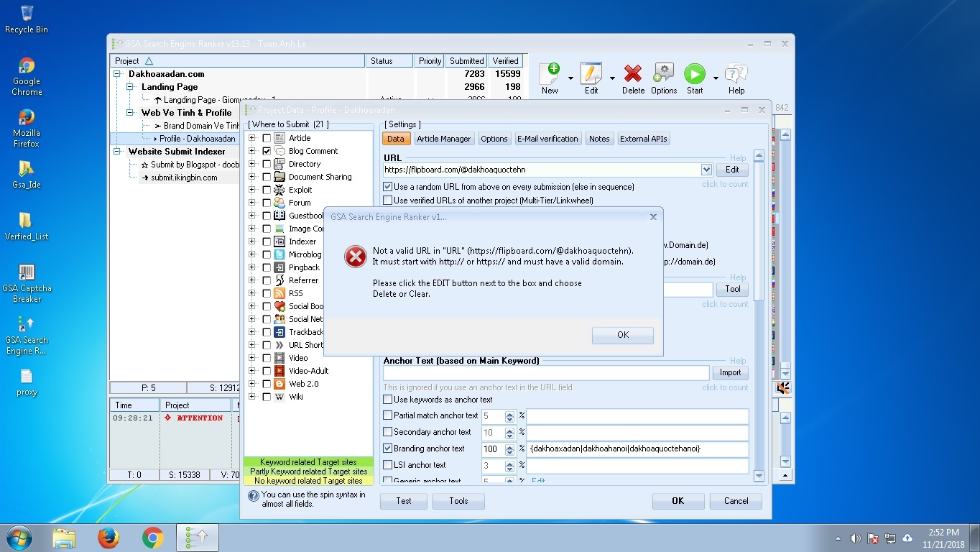
Task: Collapse the Website Submit Indexer node
Action: [118, 152]
